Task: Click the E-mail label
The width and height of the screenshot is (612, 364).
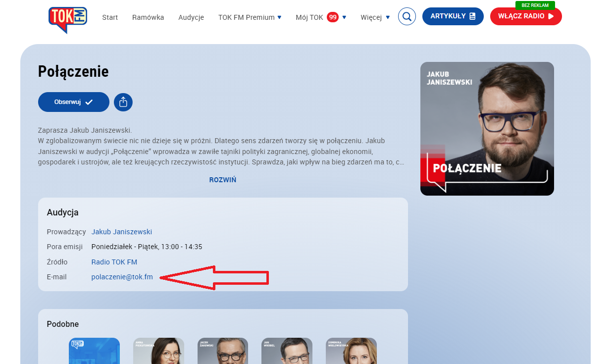Action: coord(57,277)
